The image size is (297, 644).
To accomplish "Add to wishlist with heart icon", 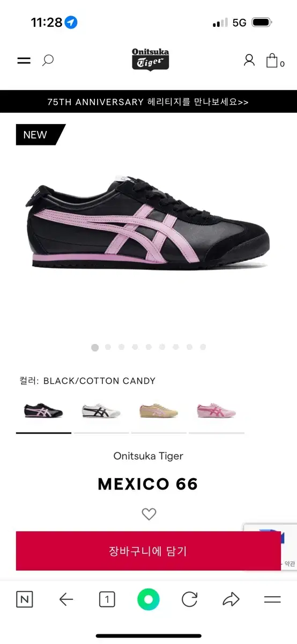I will (x=149, y=514).
